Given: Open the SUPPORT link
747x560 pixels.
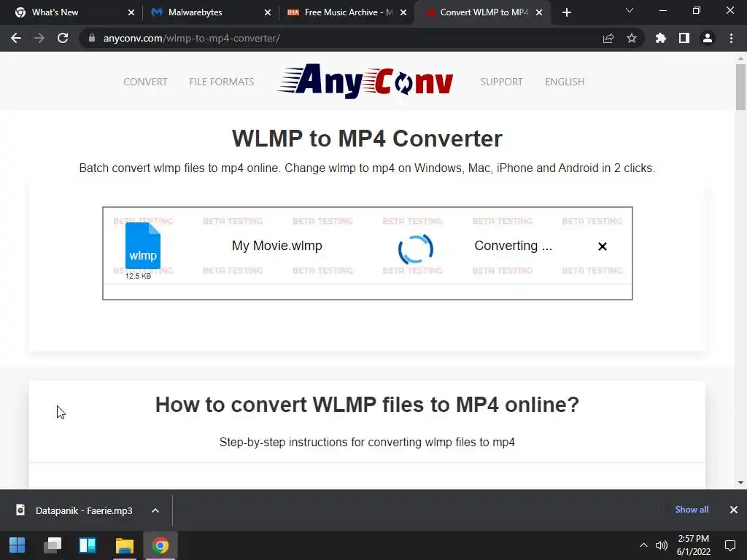Looking at the screenshot, I should click(x=501, y=82).
